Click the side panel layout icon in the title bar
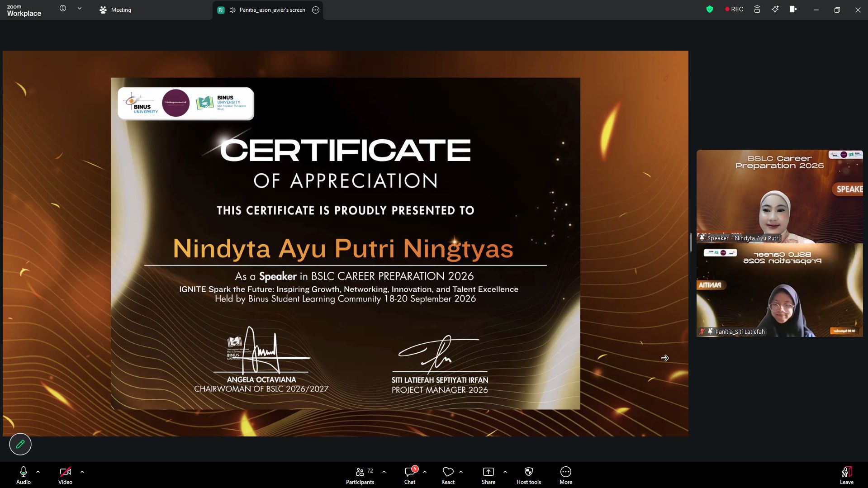Image resolution: width=868 pixels, height=488 pixels. (793, 9)
